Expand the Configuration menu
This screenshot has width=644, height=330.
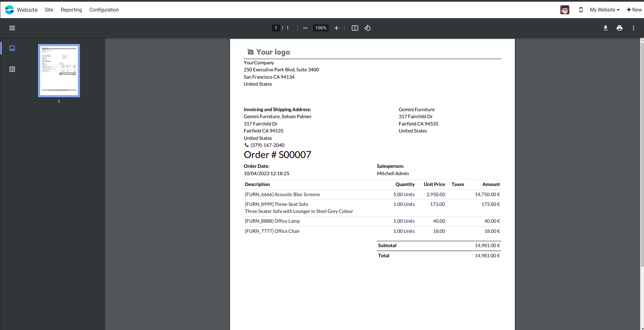pos(104,10)
